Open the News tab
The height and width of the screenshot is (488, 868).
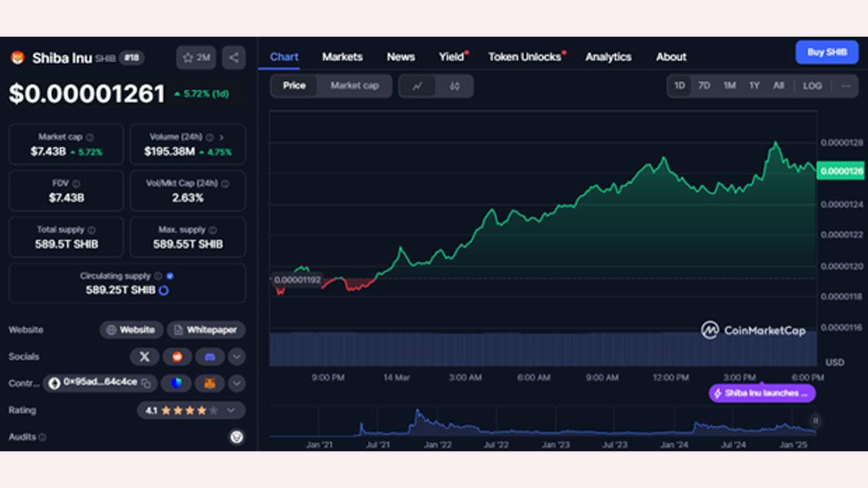tap(401, 57)
